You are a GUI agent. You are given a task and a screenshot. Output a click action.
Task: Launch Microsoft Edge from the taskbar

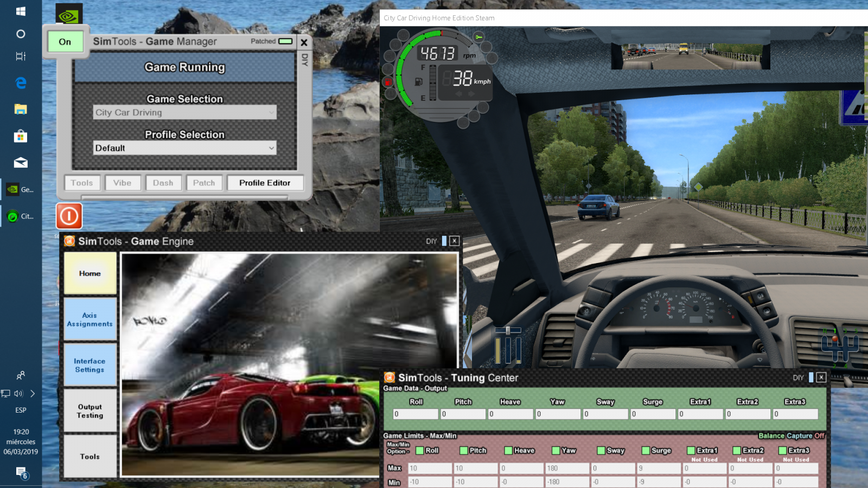point(21,82)
